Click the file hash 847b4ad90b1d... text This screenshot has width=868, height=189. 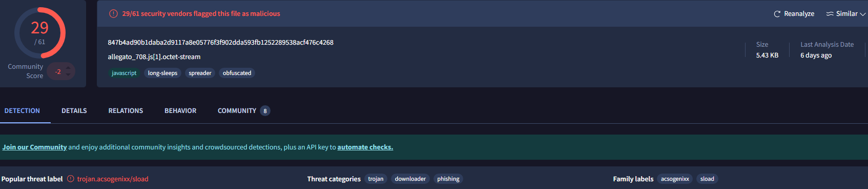pyautogui.click(x=220, y=43)
